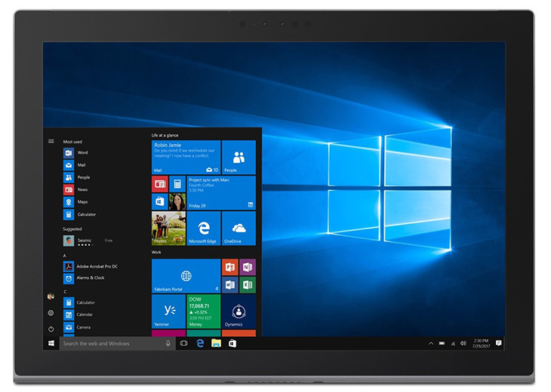Open the Yammer tile

tap(168, 311)
